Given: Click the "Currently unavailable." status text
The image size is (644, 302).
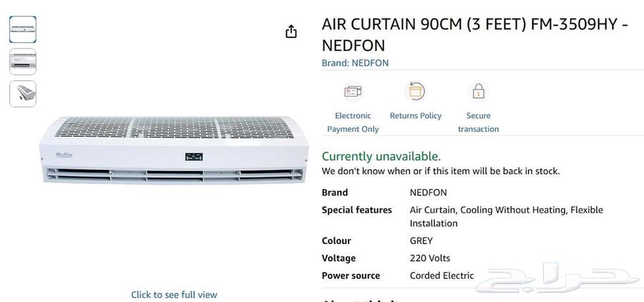Looking at the screenshot, I should (381, 156).
